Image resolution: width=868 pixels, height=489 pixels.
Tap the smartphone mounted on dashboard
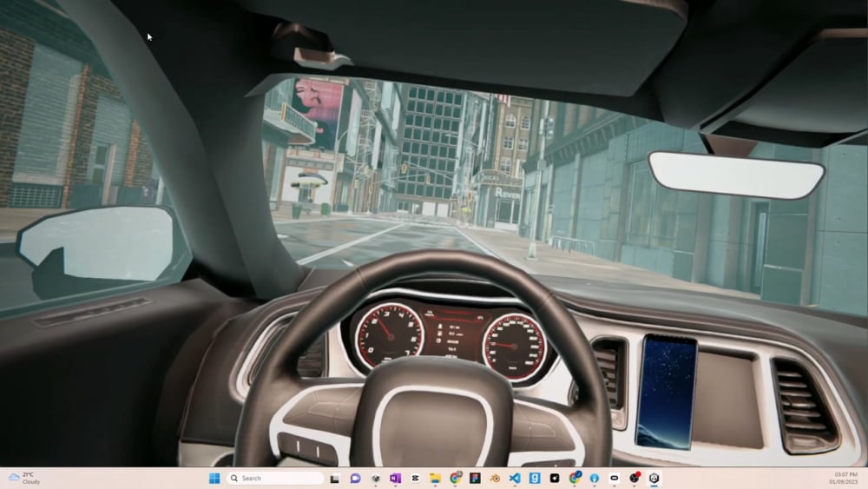tap(667, 392)
